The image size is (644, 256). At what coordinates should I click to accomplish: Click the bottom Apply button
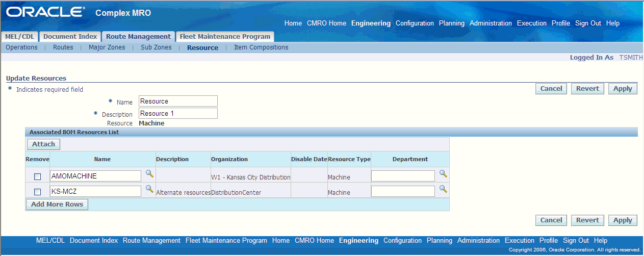pos(623,220)
